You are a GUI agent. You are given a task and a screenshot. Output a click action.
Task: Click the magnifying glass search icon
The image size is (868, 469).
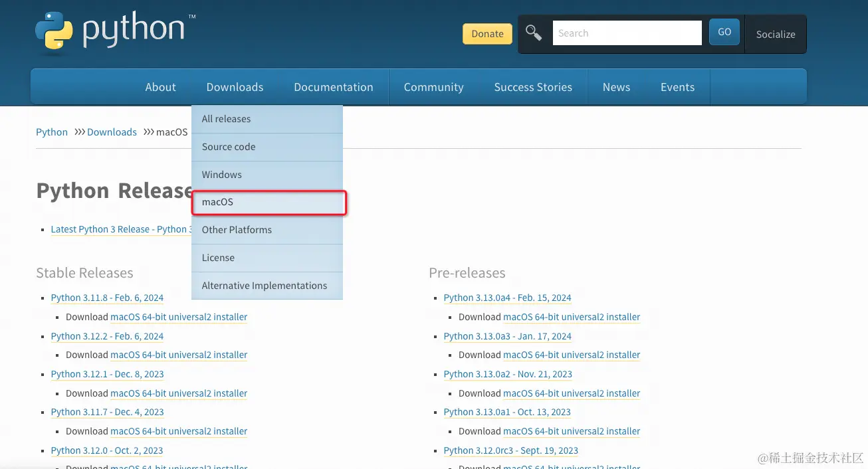[x=534, y=33]
